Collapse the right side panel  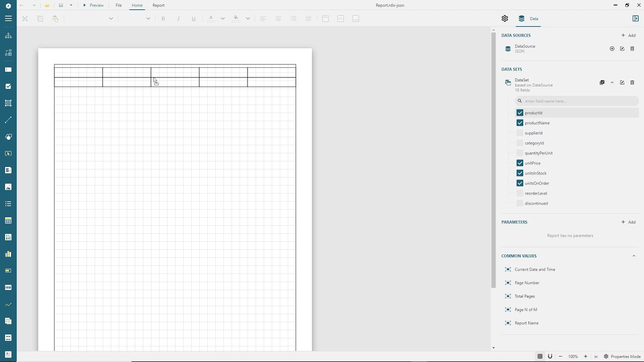tap(635, 19)
